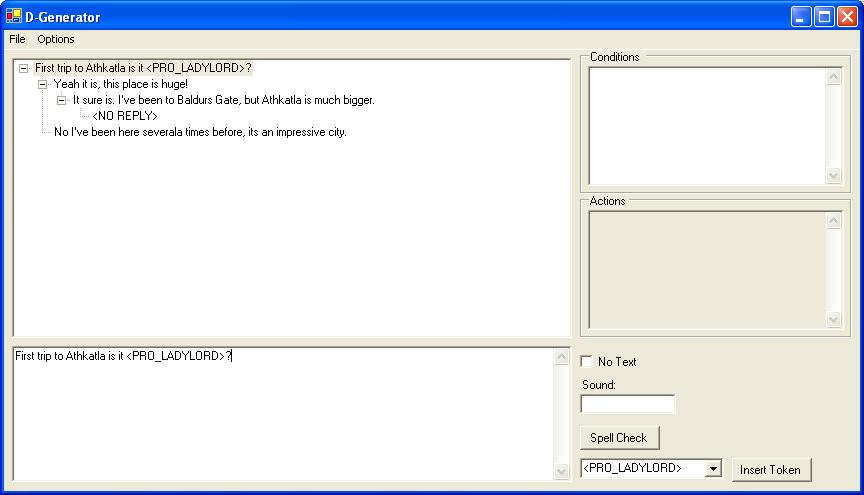Screen dimensions: 864x495
Task: Open the <PRO_LADYLORD> token dropdown
Action: point(713,469)
